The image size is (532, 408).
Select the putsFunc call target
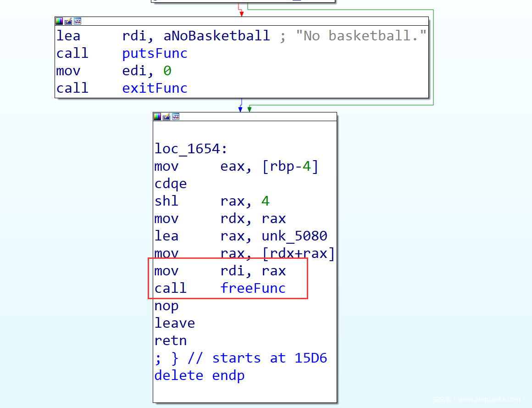[155, 53]
